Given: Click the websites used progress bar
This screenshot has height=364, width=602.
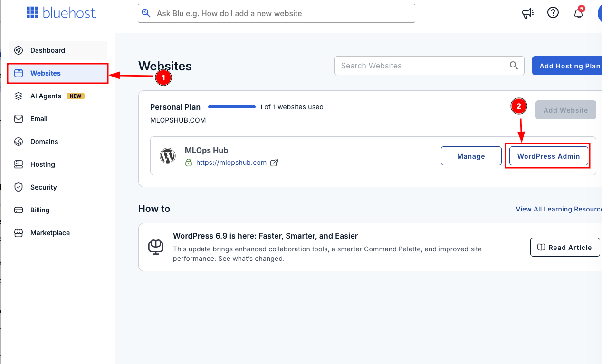Looking at the screenshot, I should [232, 107].
